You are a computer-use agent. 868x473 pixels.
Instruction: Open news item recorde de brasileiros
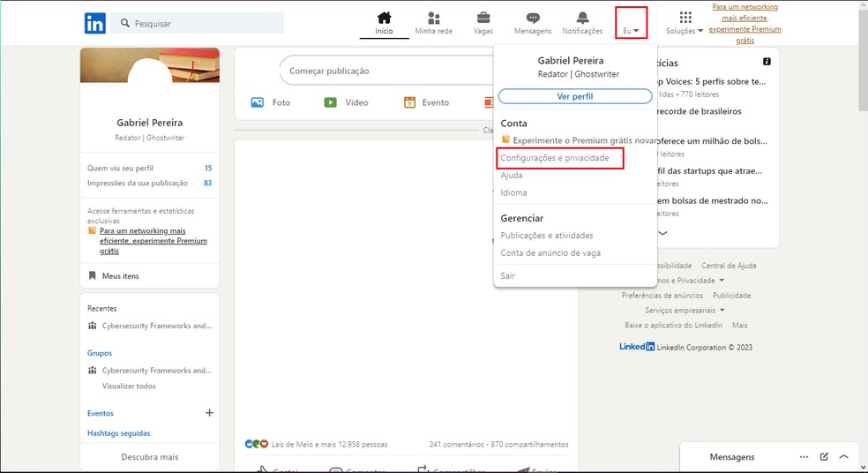700,111
